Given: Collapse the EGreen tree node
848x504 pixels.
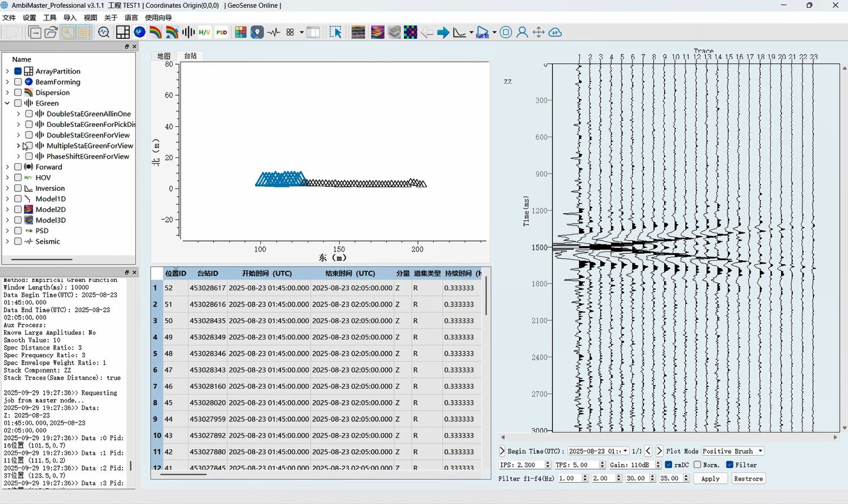Looking at the screenshot, I should (x=7, y=103).
